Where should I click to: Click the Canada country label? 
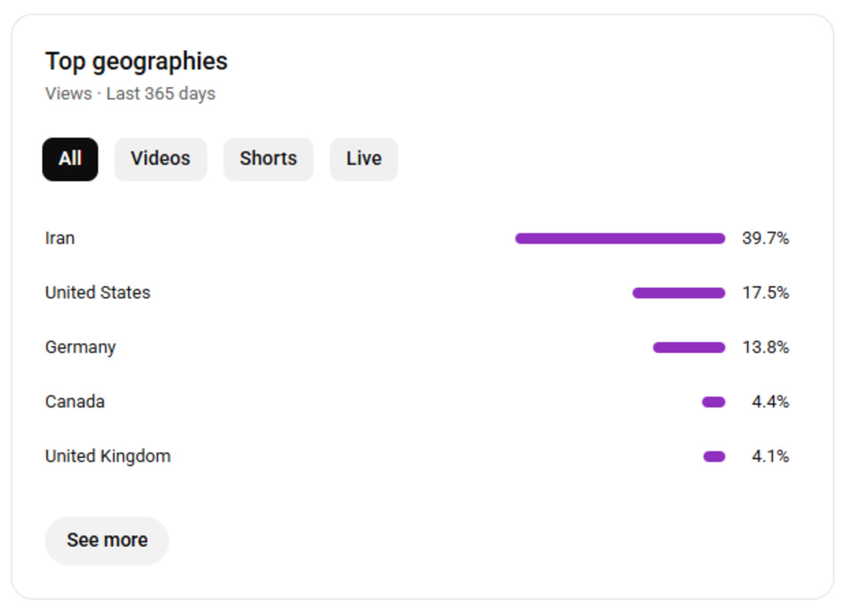tap(75, 402)
